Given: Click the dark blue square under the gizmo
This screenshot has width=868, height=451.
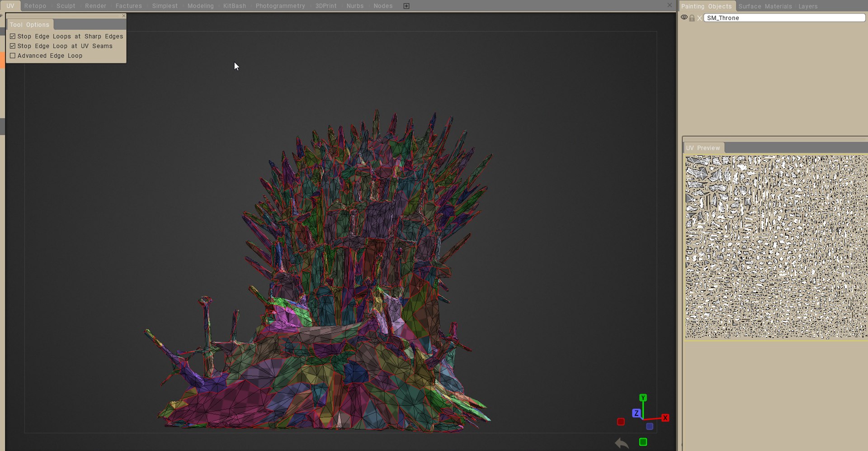Looking at the screenshot, I should point(650,426).
